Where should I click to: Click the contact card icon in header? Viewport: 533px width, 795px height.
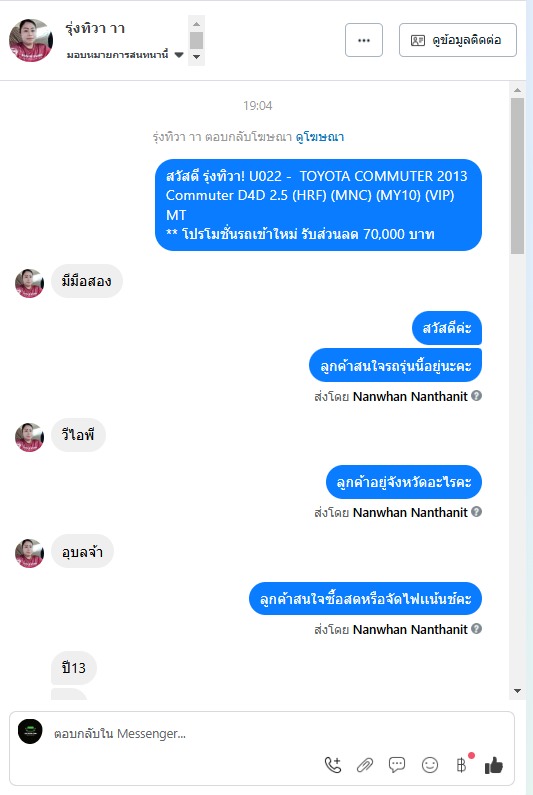coord(418,40)
